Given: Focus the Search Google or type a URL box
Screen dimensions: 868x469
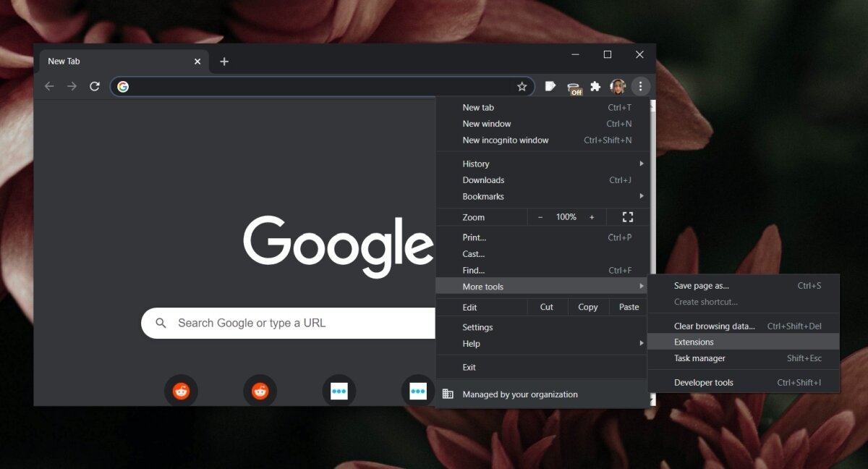Looking at the screenshot, I should (288, 323).
